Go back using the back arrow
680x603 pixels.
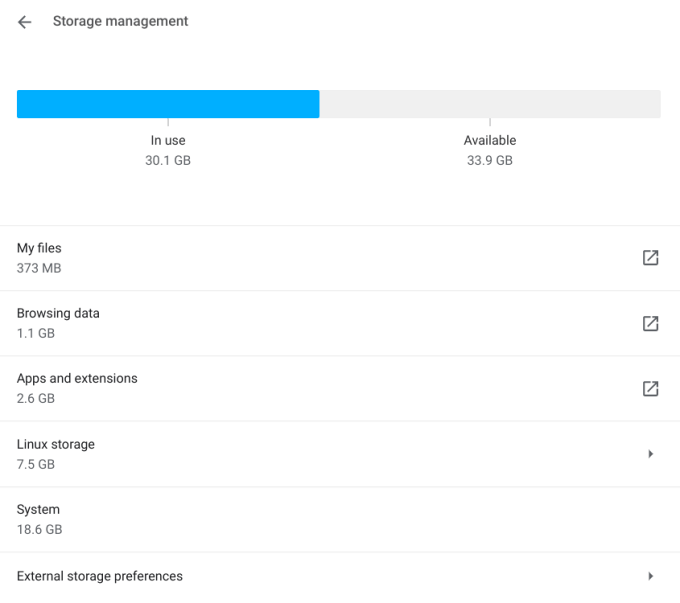click(x=25, y=22)
